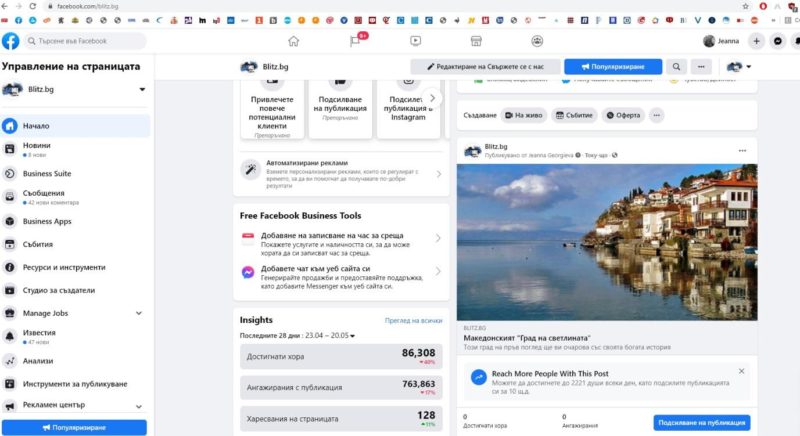800x436 pixels.
Task: Open Business Apps in the sidebar
Action: (76, 222)
